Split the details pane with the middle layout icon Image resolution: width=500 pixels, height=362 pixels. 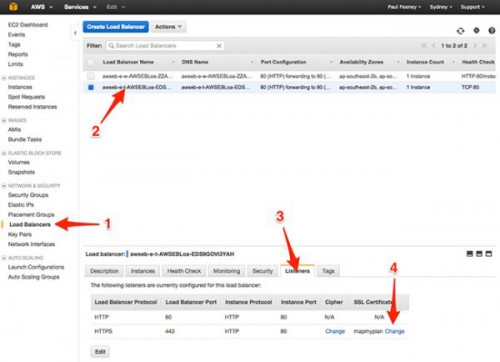(479, 254)
